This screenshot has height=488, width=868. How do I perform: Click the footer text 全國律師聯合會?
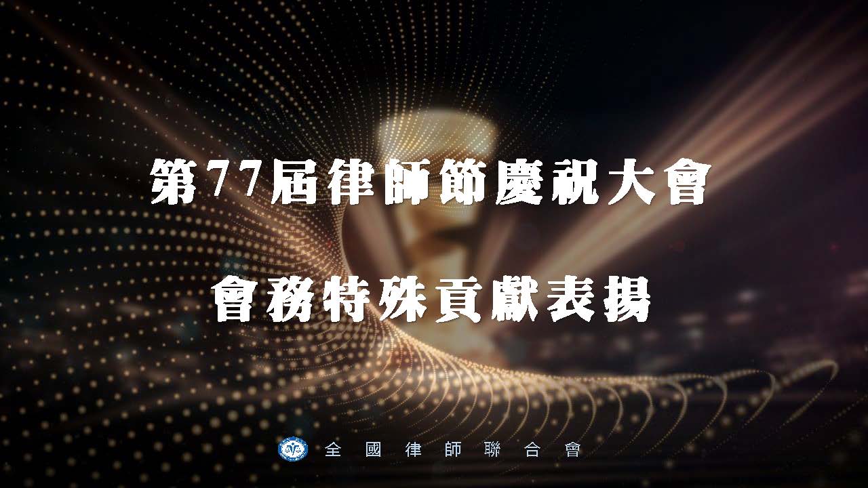pyautogui.click(x=453, y=450)
